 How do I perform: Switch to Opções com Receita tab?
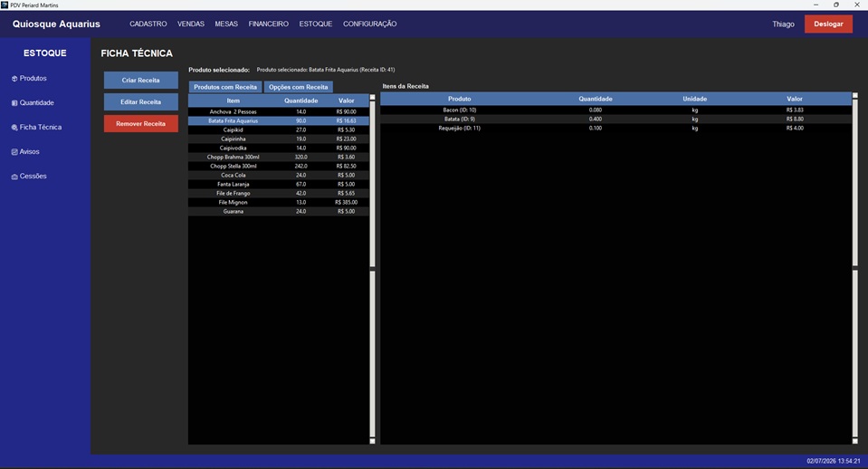[299, 87]
